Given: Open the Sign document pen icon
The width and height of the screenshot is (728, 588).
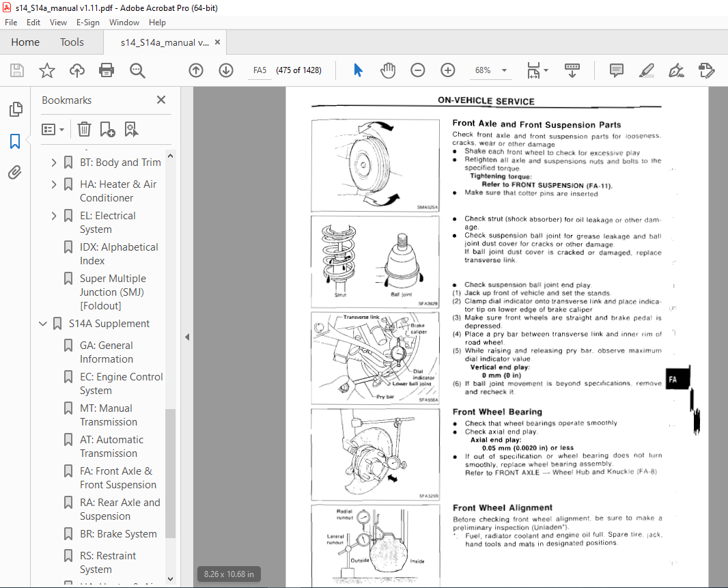Looking at the screenshot, I should point(676,70).
